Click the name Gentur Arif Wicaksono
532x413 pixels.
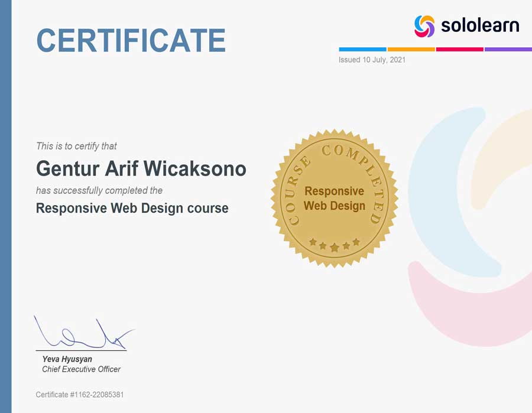(x=141, y=169)
